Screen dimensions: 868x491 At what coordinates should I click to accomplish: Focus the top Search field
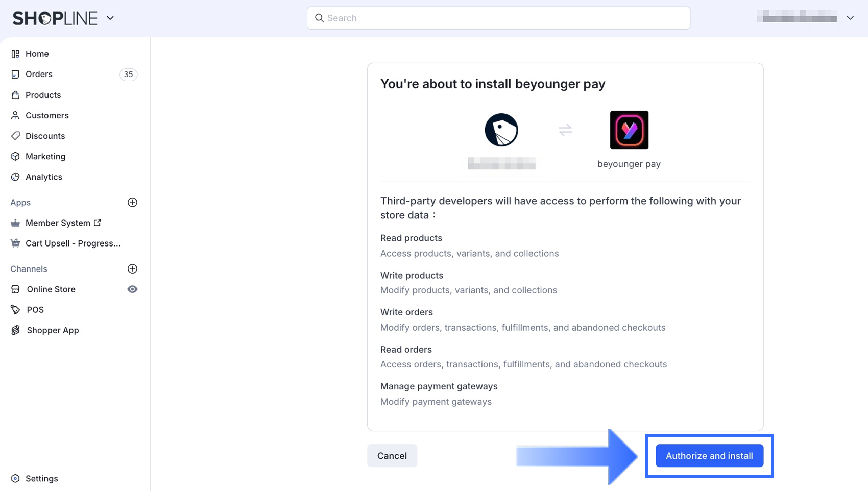[x=498, y=18]
